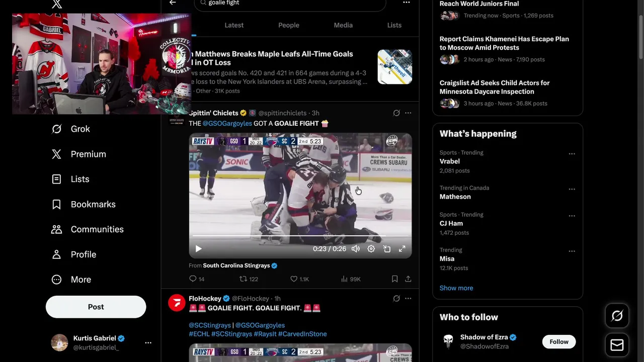
Task: Open CJ Ham trend options menu
Action: pyautogui.click(x=572, y=216)
